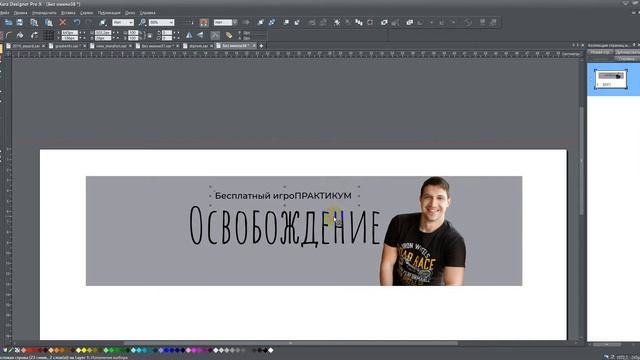Select the 'Бесплатный игроПРАКТИКУМ' text line
This screenshot has height=360, width=640.
[283, 196]
